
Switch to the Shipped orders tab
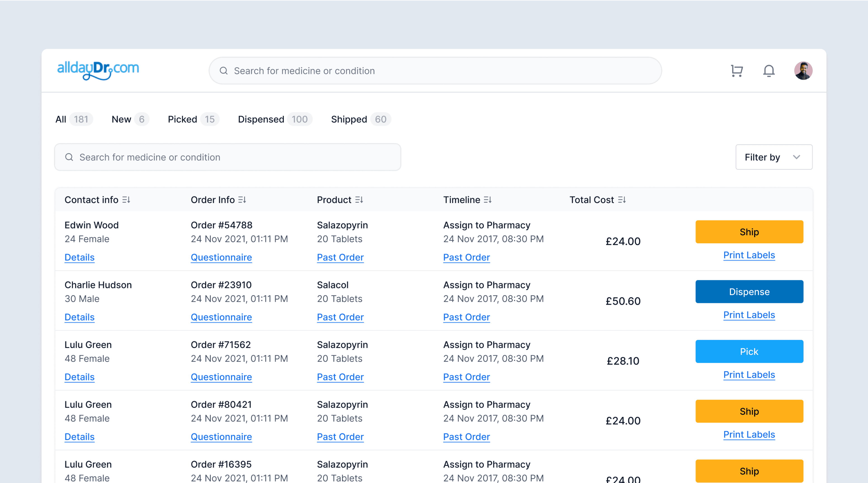coord(361,119)
